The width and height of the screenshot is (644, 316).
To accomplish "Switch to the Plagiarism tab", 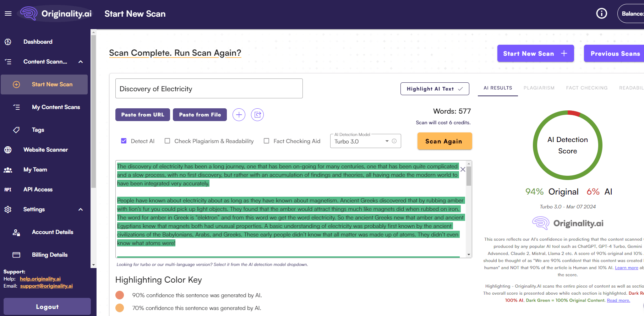I will pos(539,88).
